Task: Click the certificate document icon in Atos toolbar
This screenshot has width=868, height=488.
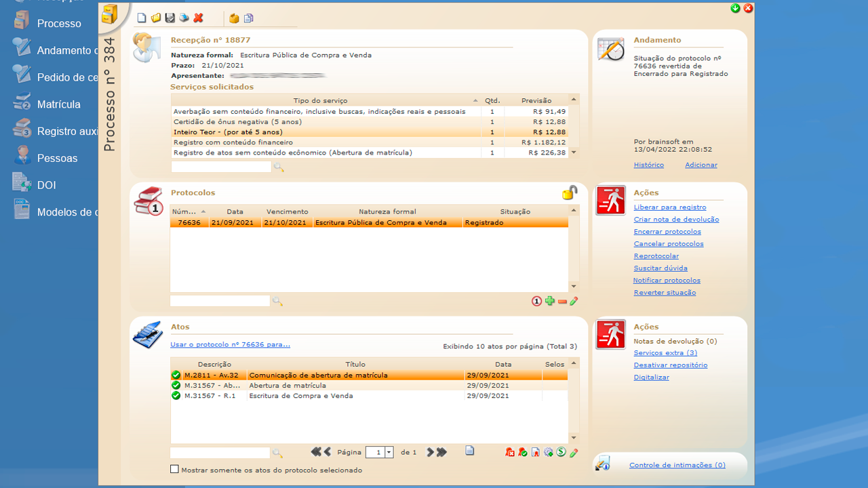Action: (535, 452)
